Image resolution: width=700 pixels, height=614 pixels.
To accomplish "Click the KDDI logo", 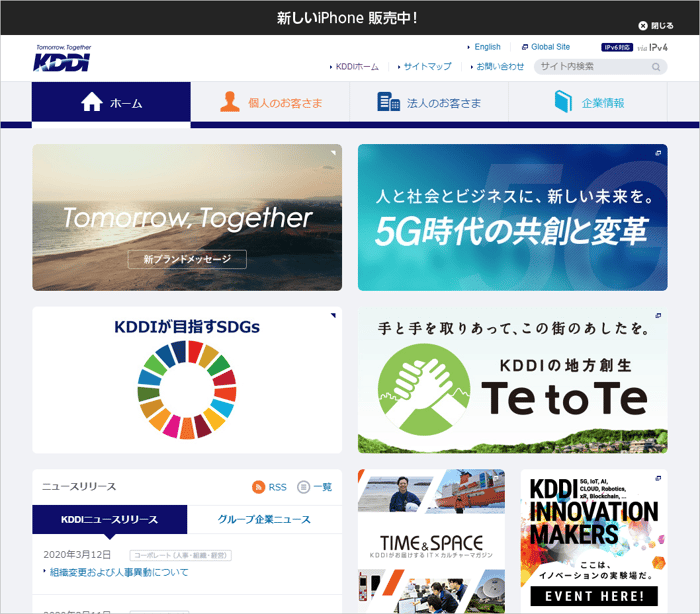I will (62, 58).
